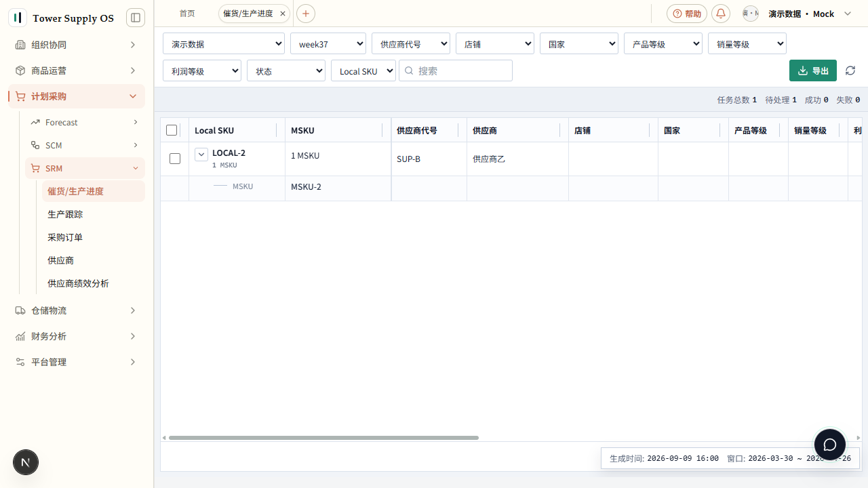Collapse the 计划采购 sidebar section

pyautogui.click(x=77, y=96)
